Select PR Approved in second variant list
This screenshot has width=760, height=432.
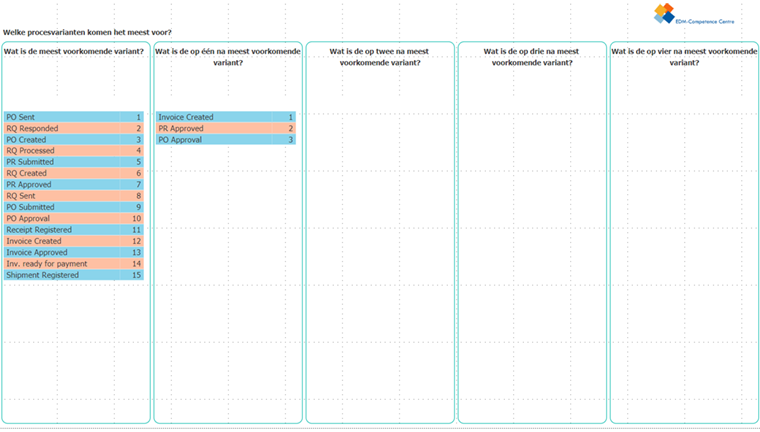pos(225,128)
